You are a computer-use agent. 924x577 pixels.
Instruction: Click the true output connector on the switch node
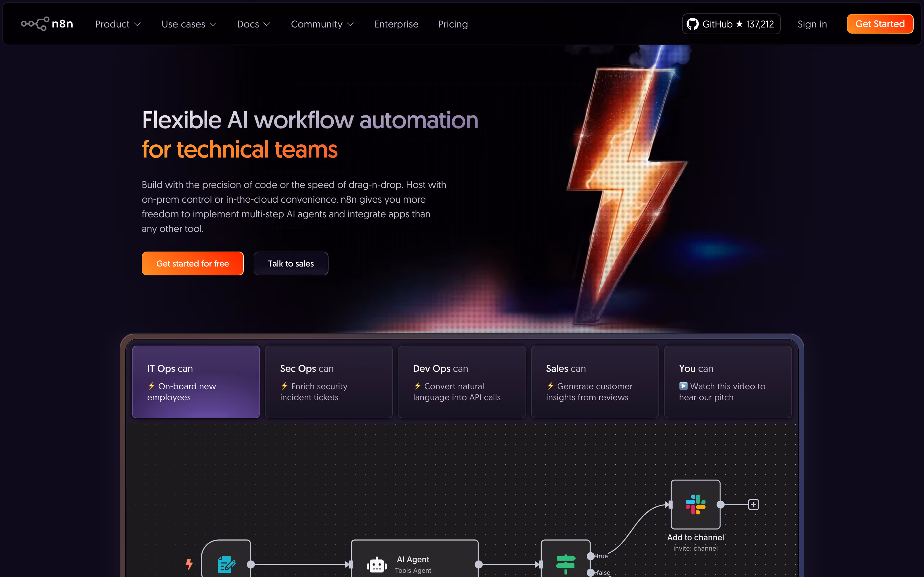591,556
